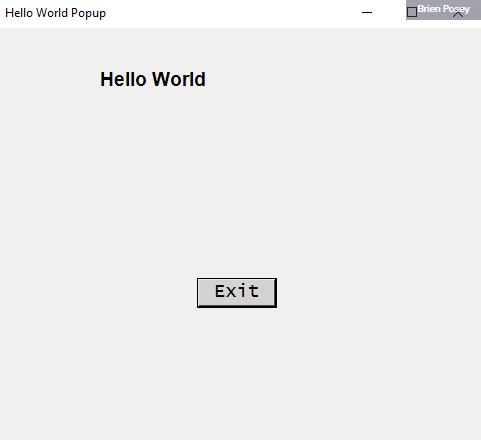Click the Brien Posey watermark overlay

443,10
